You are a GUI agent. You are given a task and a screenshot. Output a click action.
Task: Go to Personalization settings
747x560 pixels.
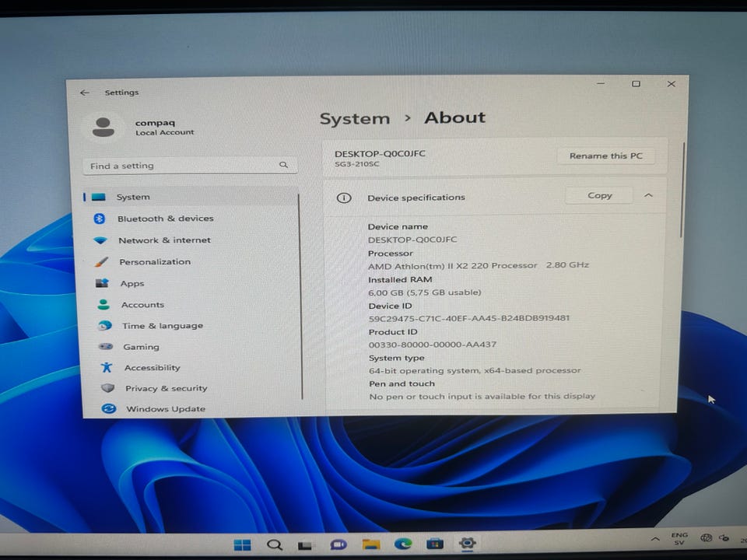[155, 262]
